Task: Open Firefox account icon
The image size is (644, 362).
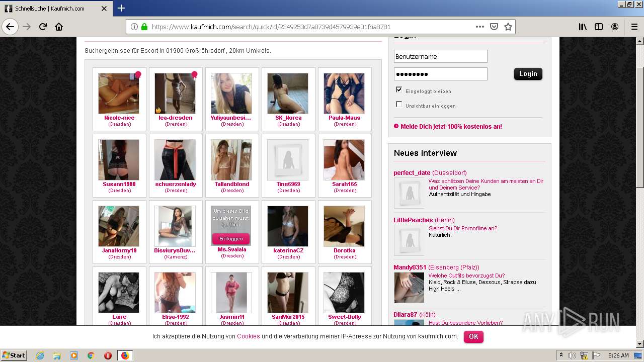Action: point(615,27)
